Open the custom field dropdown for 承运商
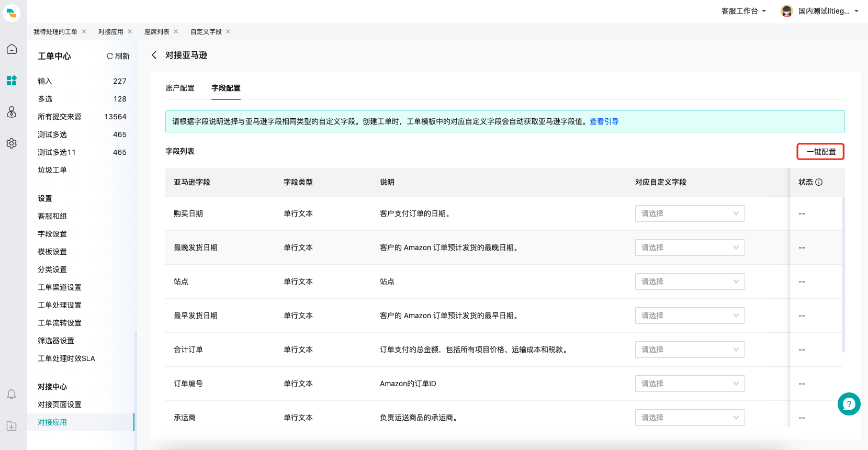This screenshot has width=868, height=450. point(690,418)
